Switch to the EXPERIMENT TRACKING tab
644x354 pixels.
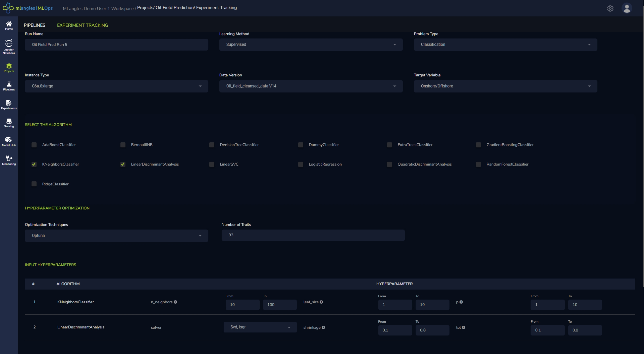(x=83, y=25)
